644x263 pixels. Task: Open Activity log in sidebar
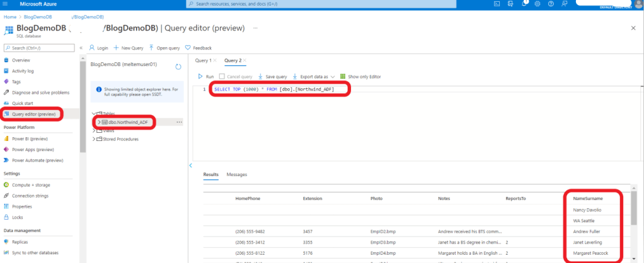tap(23, 71)
